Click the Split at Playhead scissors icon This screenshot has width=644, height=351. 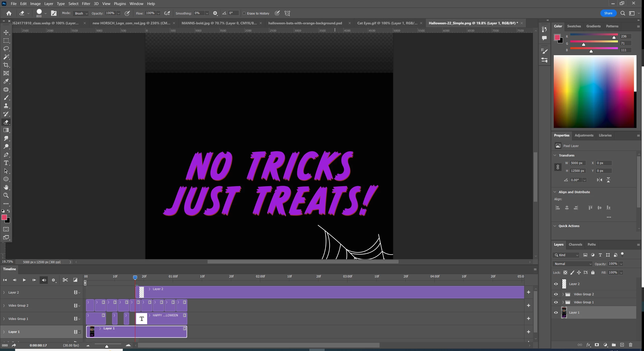point(65,280)
